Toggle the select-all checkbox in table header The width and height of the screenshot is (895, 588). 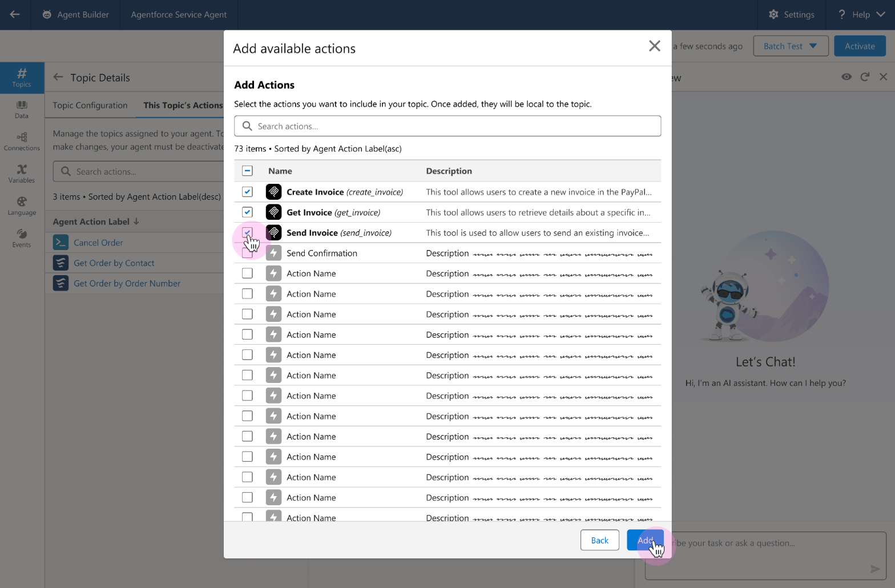(247, 171)
